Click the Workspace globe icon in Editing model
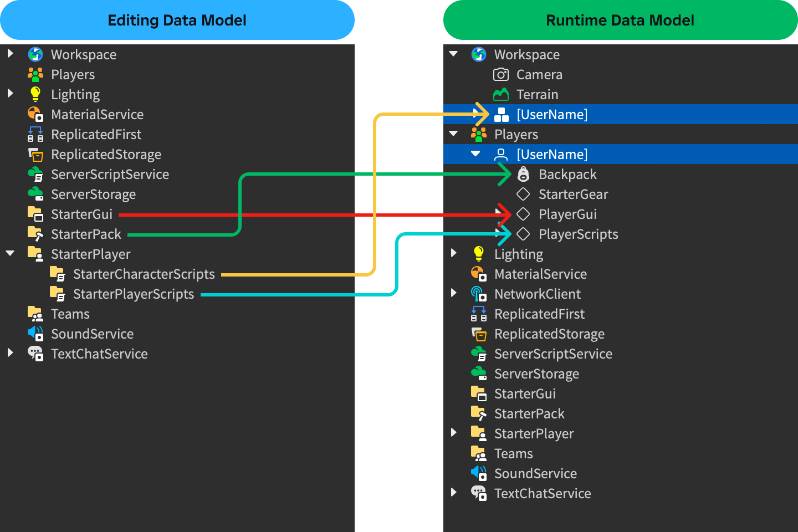Image resolution: width=798 pixels, height=532 pixels. coord(35,54)
